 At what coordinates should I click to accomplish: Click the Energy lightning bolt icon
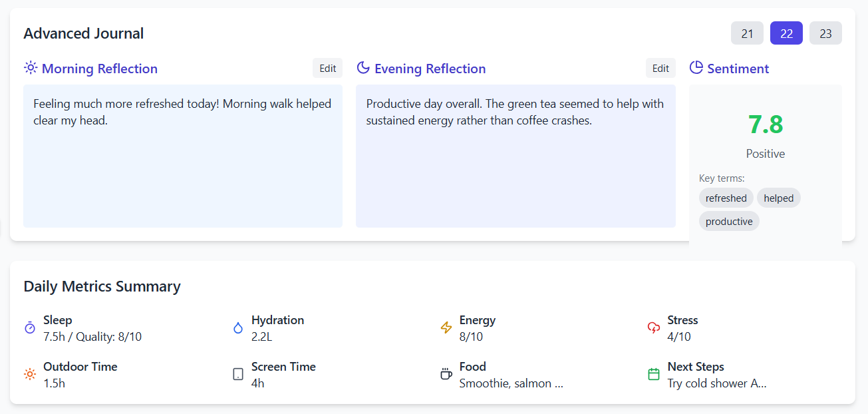[446, 327]
